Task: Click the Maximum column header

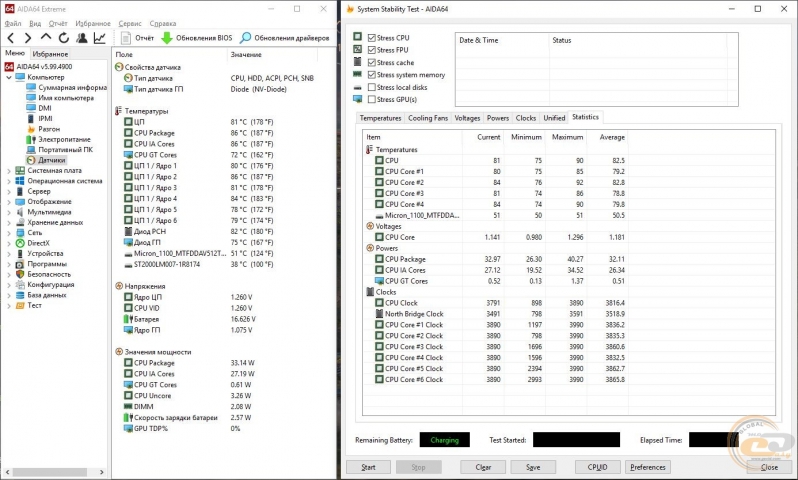Action: coord(565,137)
